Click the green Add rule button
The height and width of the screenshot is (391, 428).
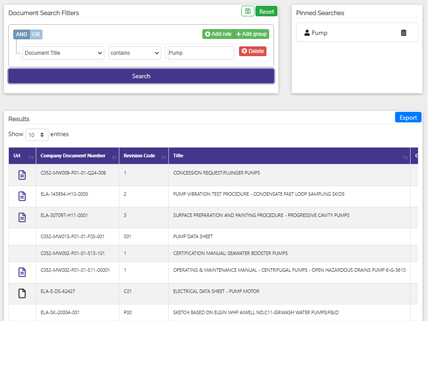[x=218, y=34]
